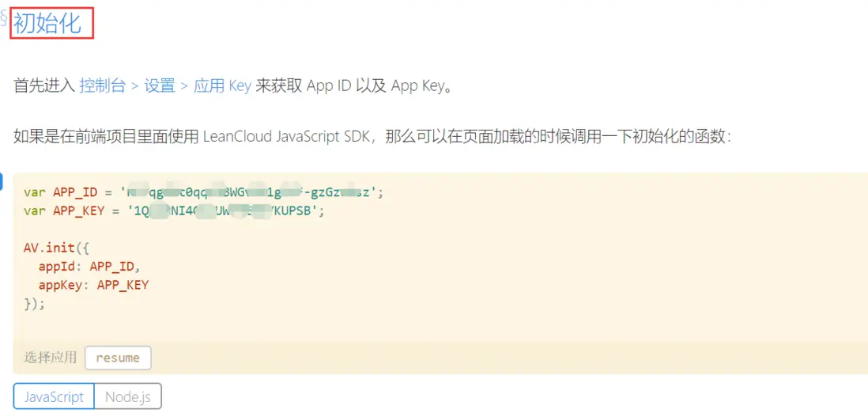The image size is (868, 417).
Task: Click the blue marker left of the code block
Action: point(2,182)
